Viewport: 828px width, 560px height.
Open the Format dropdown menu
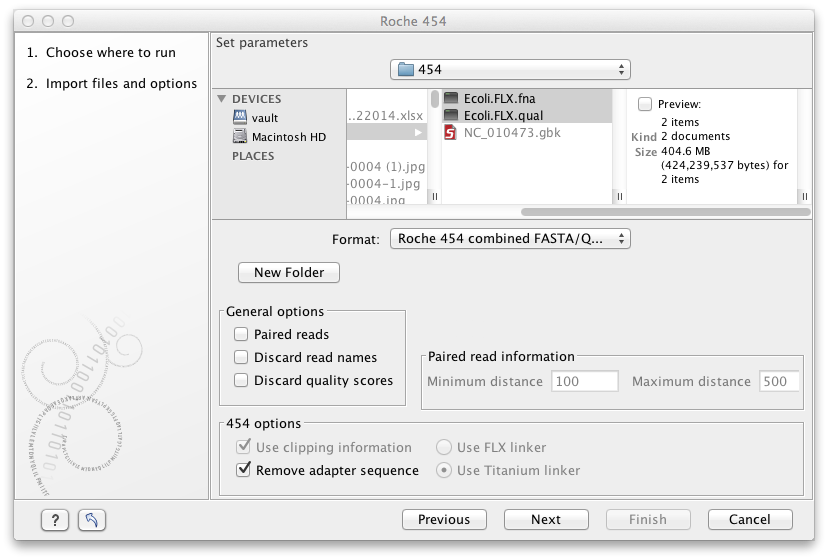tap(510, 239)
